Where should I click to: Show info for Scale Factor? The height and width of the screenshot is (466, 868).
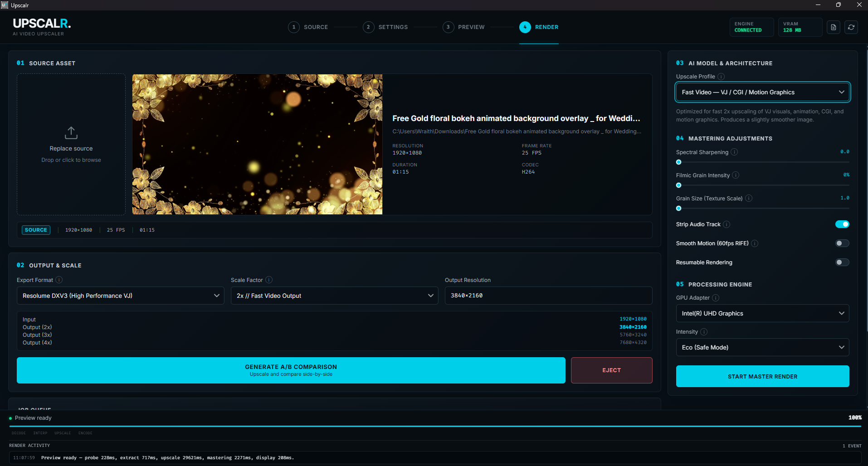(269, 280)
